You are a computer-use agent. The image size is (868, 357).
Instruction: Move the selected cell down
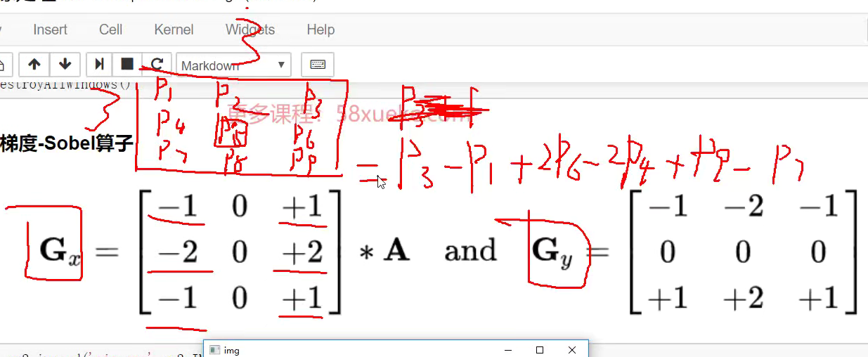[65, 65]
